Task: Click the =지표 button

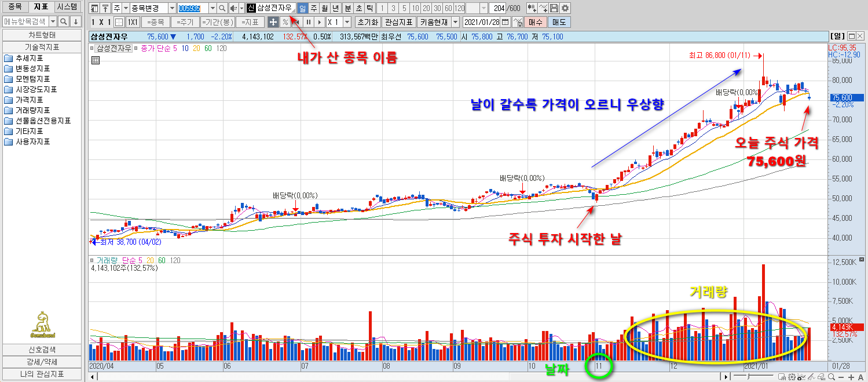Action: click(250, 22)
